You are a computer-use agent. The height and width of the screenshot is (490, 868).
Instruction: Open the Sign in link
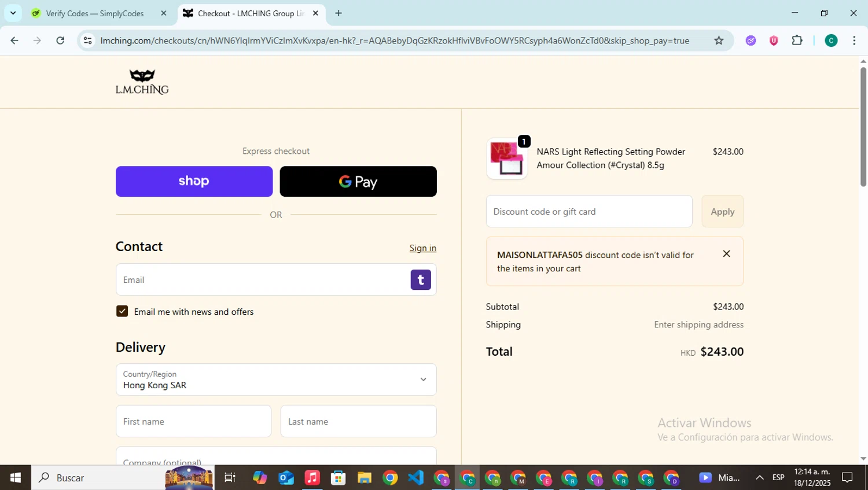click(x=423, y=248)
